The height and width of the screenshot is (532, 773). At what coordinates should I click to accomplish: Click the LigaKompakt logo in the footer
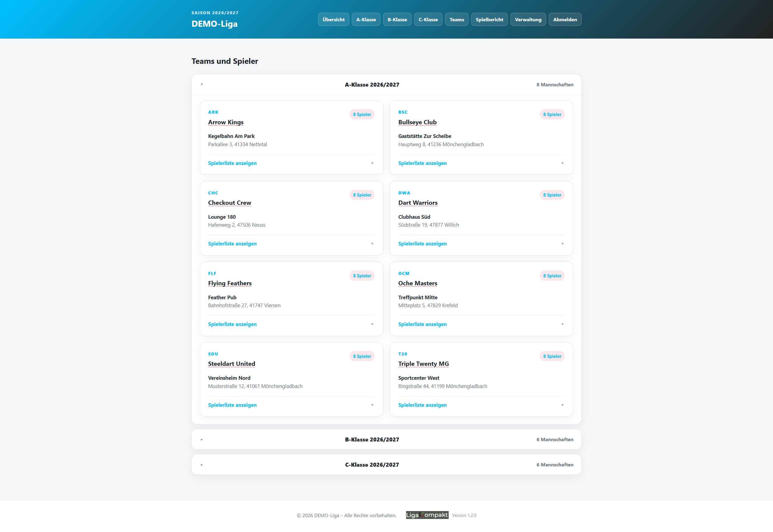427,515
